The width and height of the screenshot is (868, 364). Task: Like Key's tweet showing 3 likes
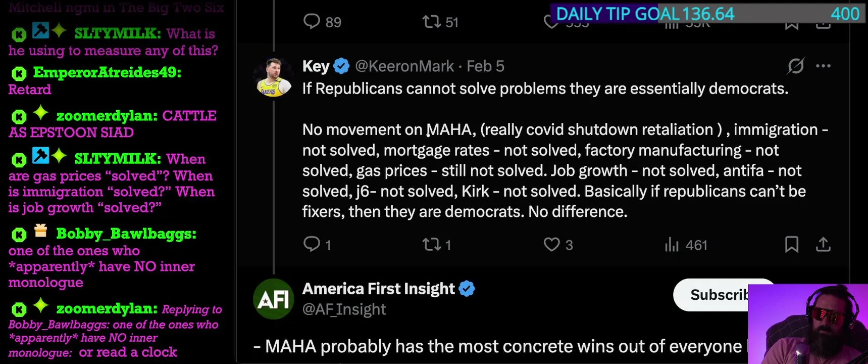(551, 245)
